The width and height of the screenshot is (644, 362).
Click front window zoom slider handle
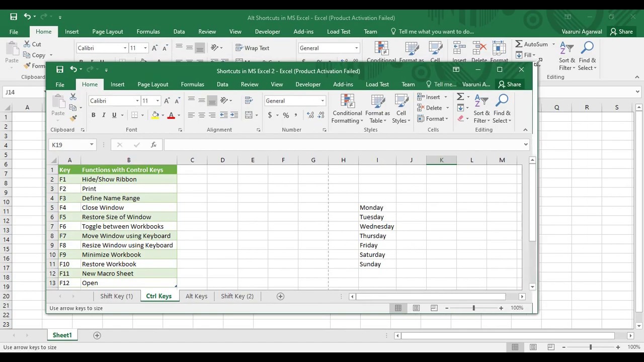(473, 308)
